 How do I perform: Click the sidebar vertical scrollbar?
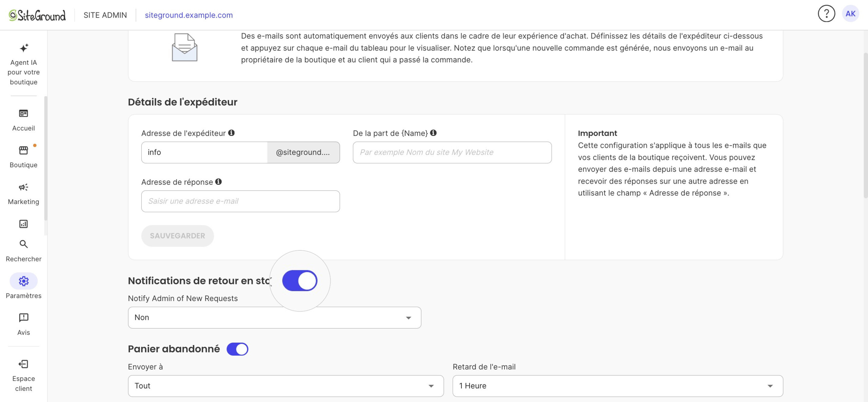(x=45, y=159)
